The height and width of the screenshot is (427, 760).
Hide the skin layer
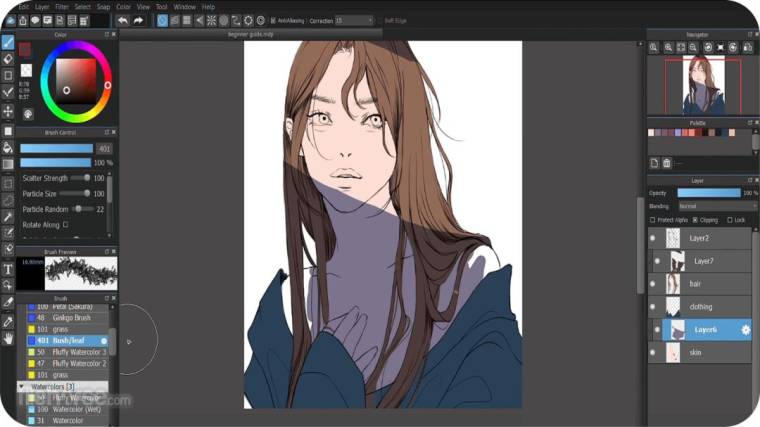(x=652, y=352)
